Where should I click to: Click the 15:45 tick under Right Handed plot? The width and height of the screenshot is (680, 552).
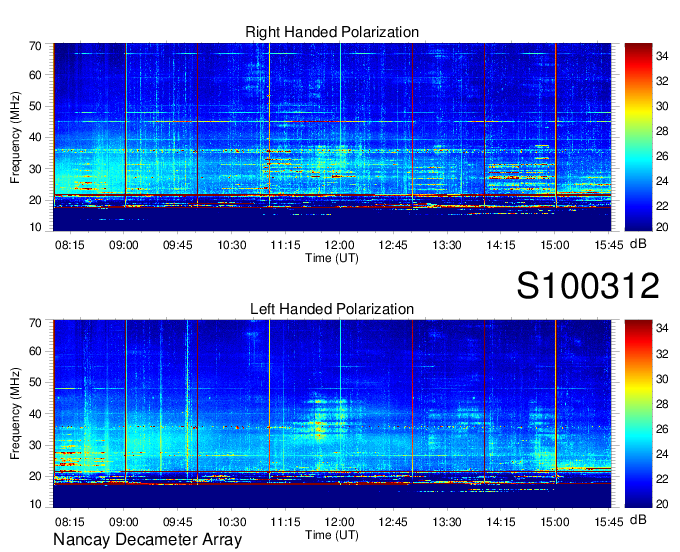click(x=609, y=245)
